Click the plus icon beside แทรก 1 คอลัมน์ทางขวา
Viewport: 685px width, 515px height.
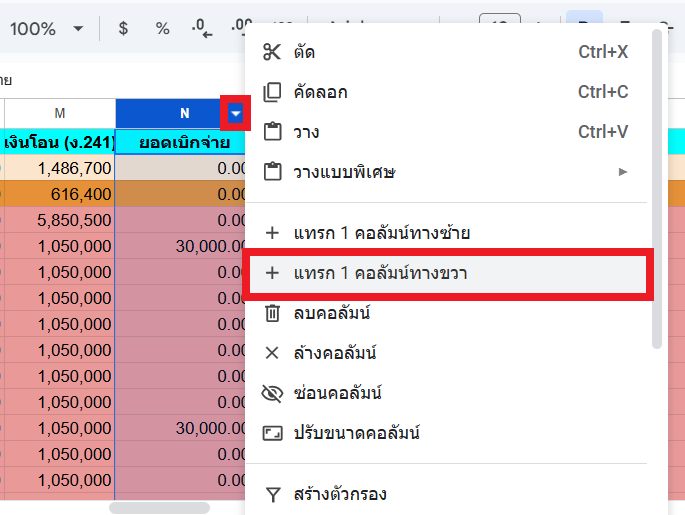tap(272, 273)
